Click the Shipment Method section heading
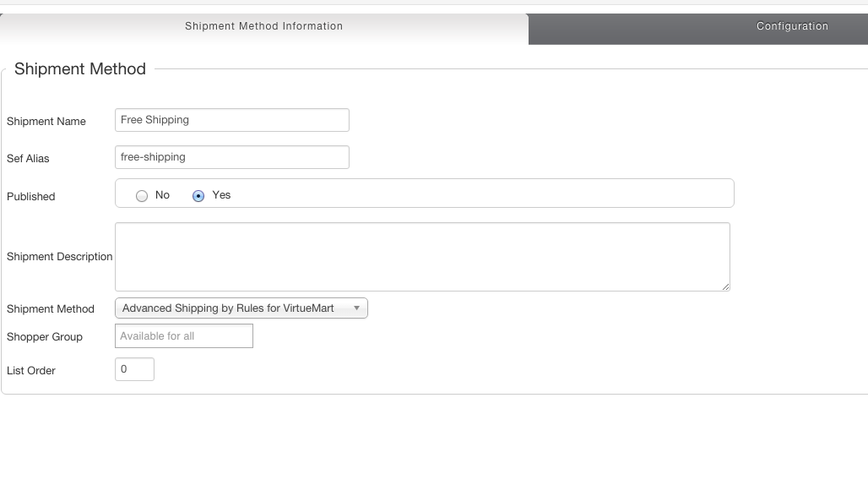Screen dimensions: 868x485 point(80,69)
